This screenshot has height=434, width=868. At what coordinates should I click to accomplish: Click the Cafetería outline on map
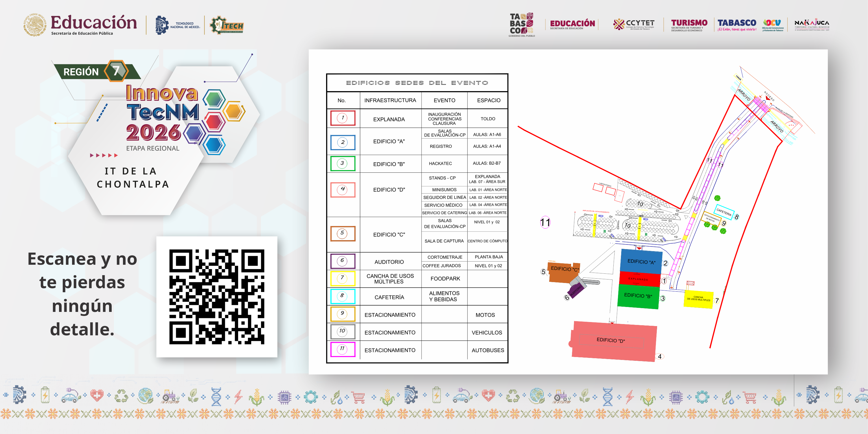point(724,212)
